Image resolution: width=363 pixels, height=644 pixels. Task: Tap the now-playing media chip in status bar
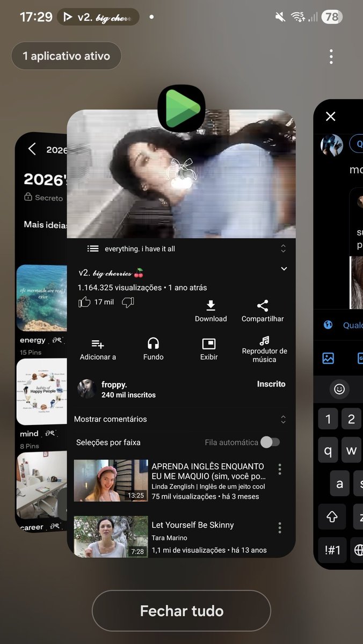(98, 17)
